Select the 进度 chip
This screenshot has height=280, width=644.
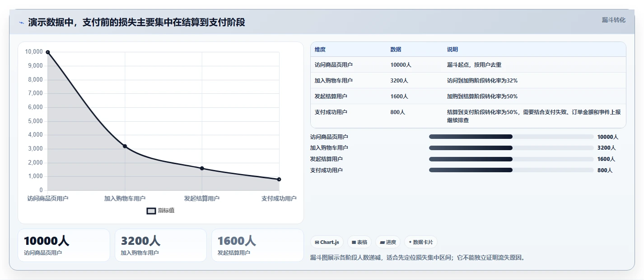(388, 242)
